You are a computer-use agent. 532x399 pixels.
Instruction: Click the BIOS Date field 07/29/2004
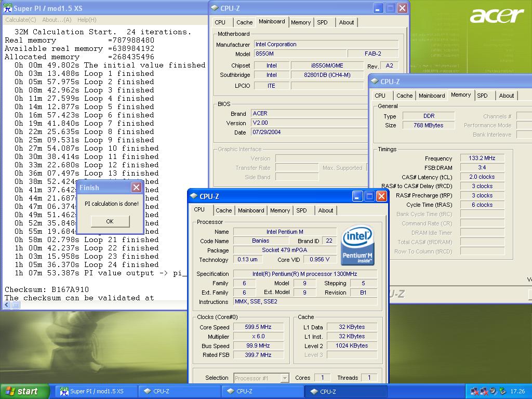click(309, 132)
